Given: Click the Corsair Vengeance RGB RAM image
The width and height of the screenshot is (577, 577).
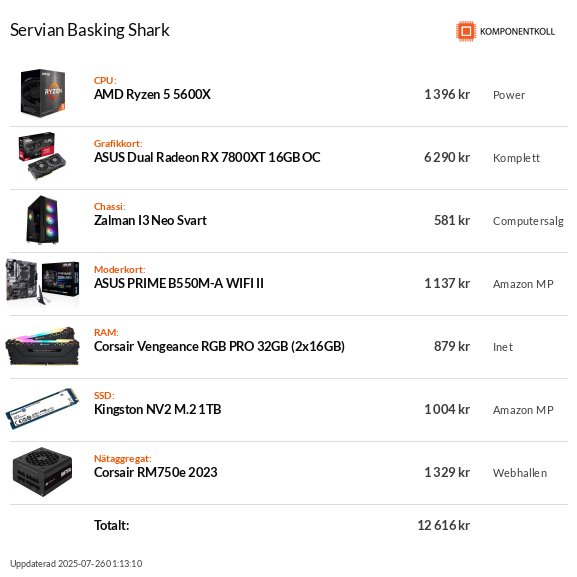Looking at the screenshot, I should (x=43, y=346).
